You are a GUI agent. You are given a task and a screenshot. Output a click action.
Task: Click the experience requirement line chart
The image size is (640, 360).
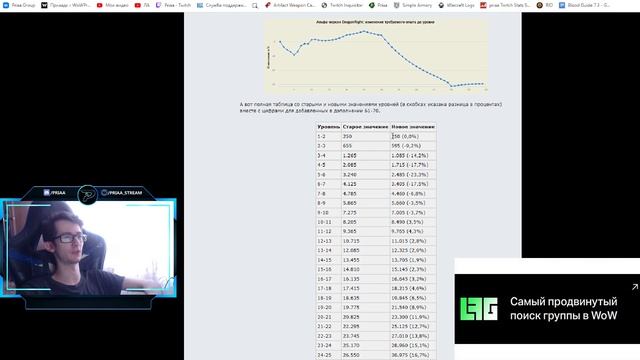(376, 56)
